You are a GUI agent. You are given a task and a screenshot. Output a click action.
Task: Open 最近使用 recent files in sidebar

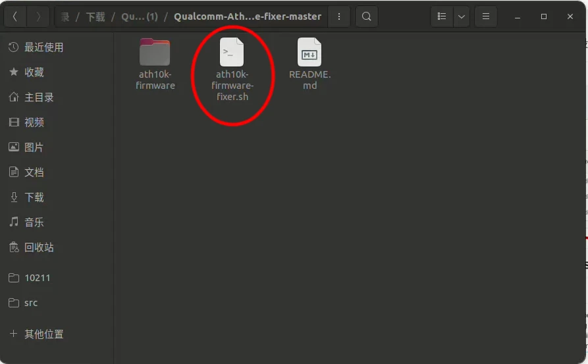coord(43,47)
